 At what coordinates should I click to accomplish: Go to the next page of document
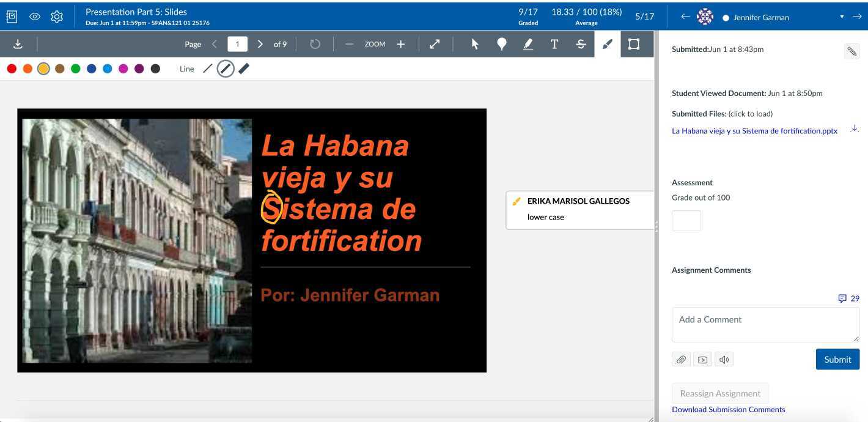(260, 44)
